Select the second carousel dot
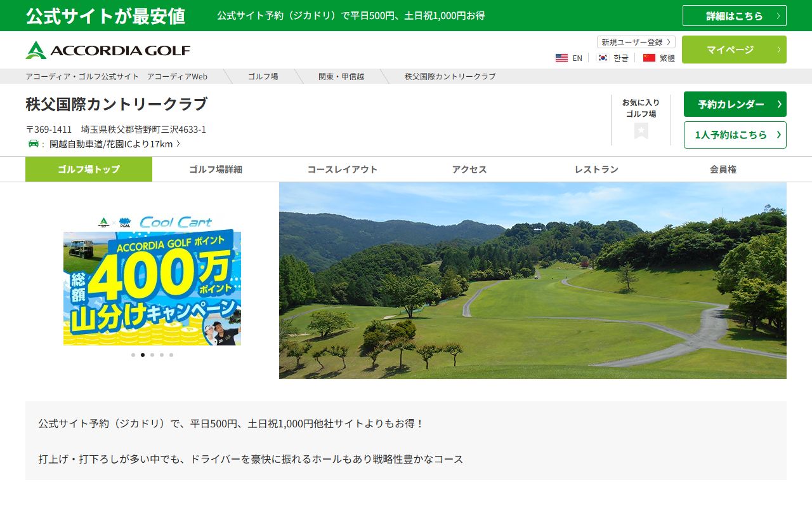Image resolution: width=812 pixels, height=508 pixels. (143, 355)
